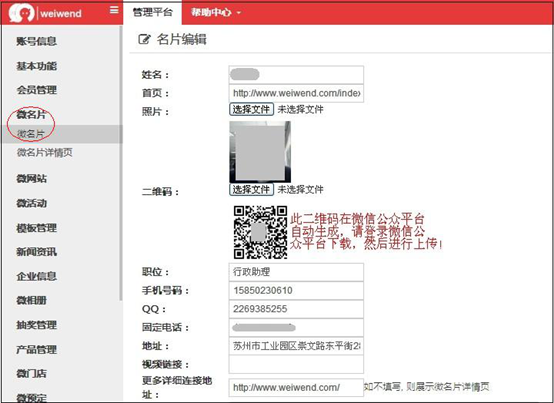Click the edit icon beside 名片编辑
Screen dimensions: 554x403
(145, 39)
